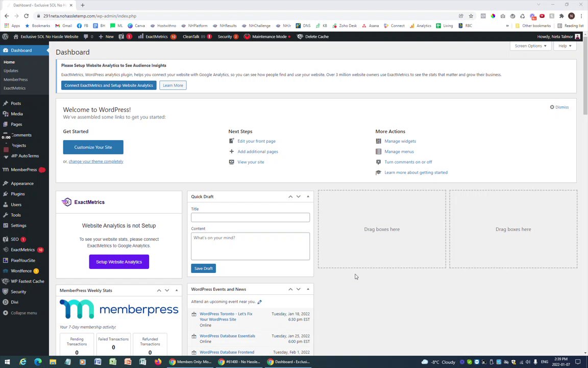
Task: Click the Delete Cache toolbar item
Action: [313, 36]
